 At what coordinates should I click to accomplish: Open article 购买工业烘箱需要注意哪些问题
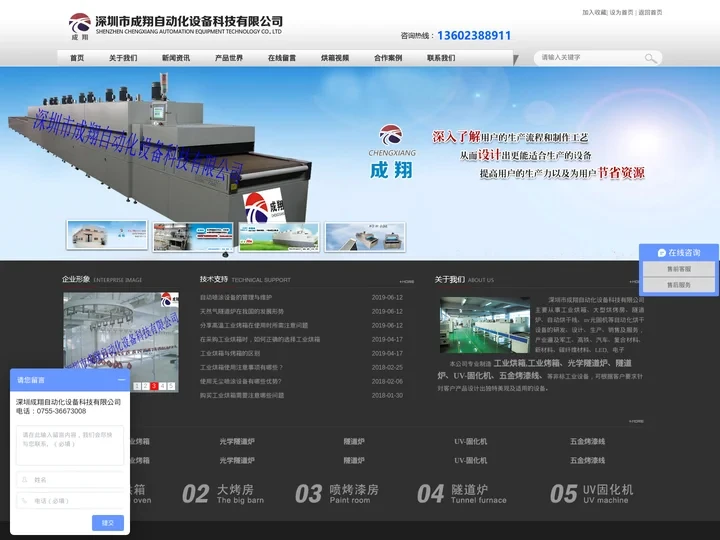[242, 395]
